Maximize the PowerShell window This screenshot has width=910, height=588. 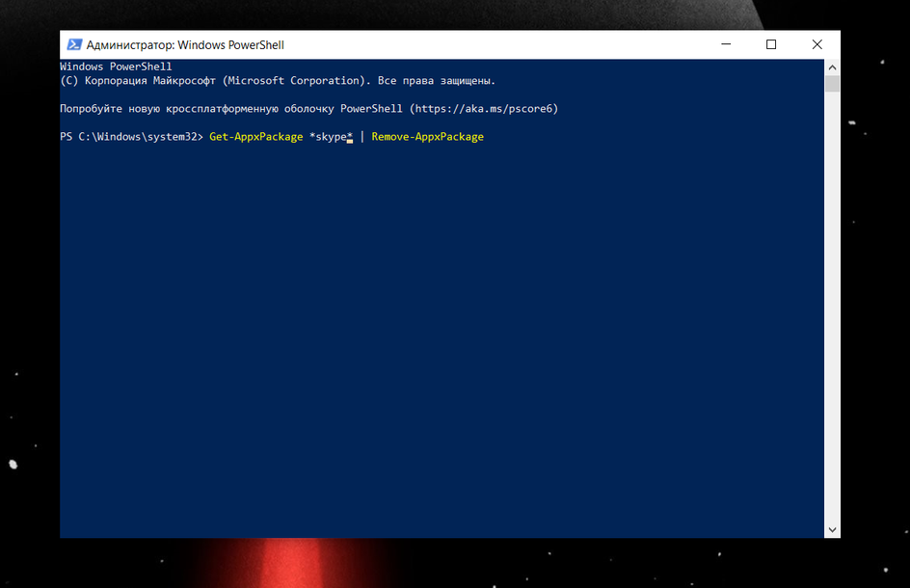coord(771,44)
